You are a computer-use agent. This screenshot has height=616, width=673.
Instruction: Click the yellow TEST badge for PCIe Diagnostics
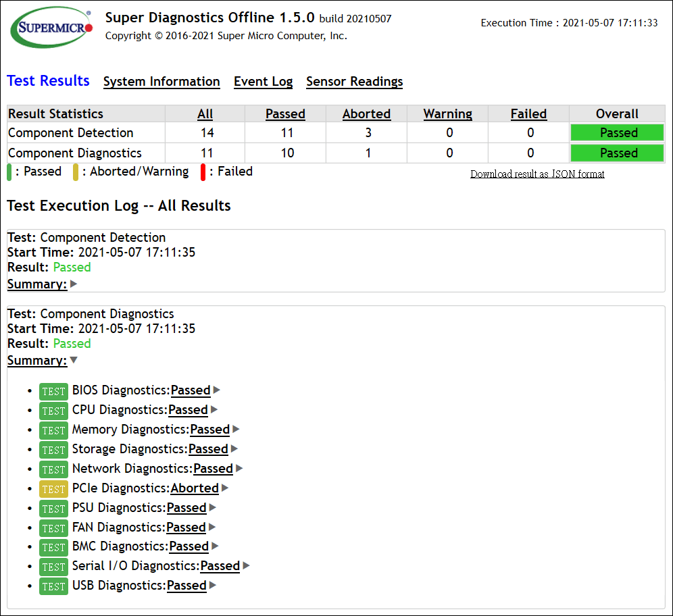coord(53,489)
